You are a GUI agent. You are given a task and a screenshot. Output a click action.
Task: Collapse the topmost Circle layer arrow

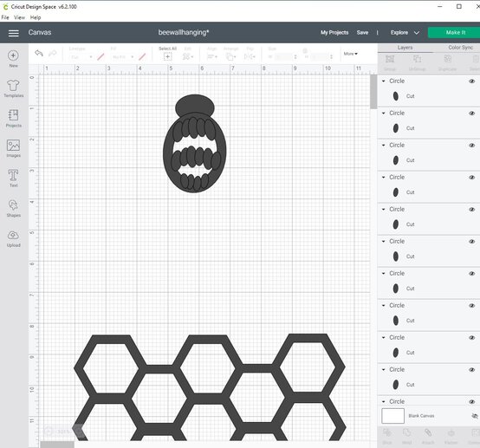384,81
